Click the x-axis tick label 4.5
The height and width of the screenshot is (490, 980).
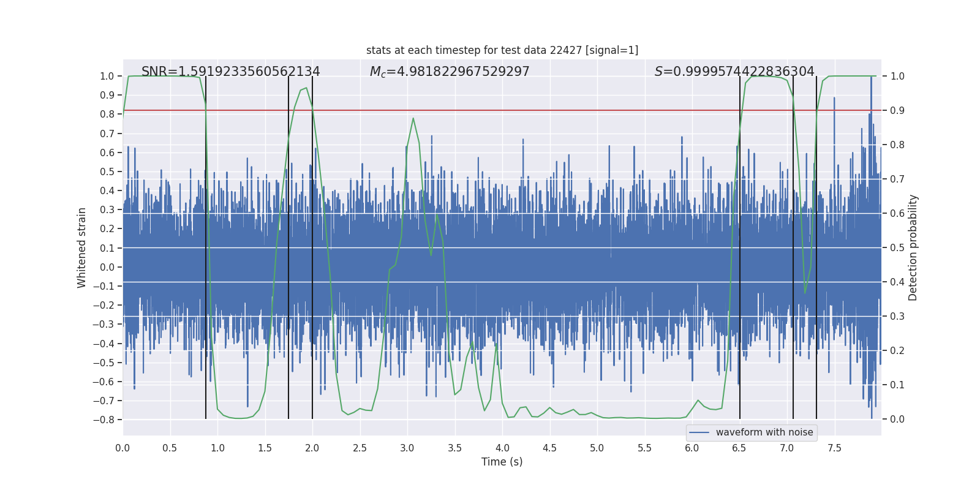549,448
